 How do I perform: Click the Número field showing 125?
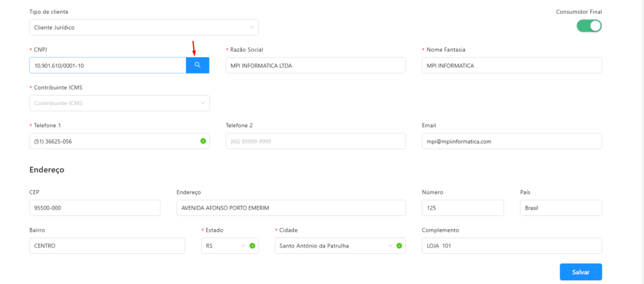click(x=462, y=208)
